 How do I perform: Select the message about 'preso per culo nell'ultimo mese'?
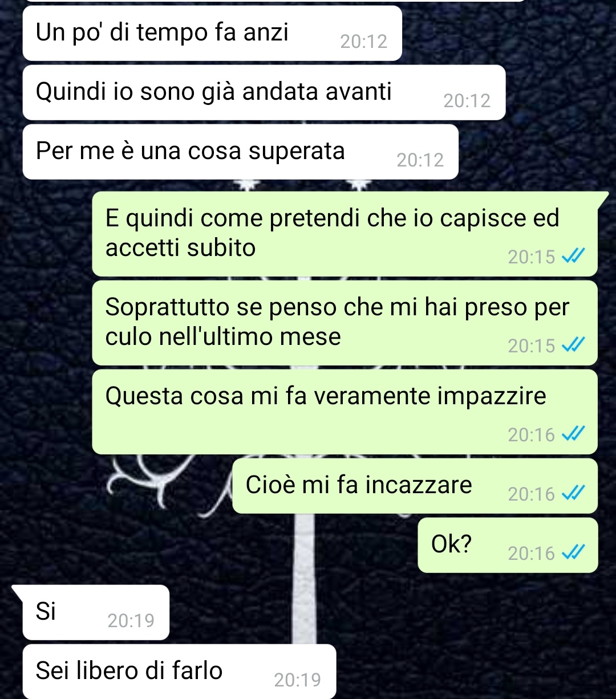[345, 323]
